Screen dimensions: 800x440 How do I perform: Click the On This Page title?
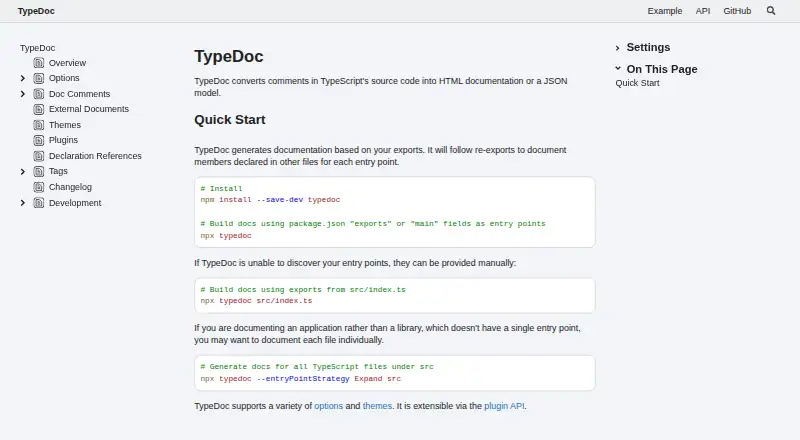[662, 69]
